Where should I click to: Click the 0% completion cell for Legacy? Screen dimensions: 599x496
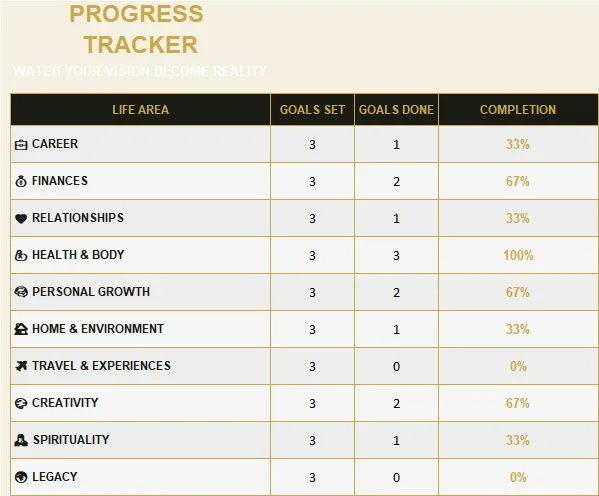tap(518, 477)
